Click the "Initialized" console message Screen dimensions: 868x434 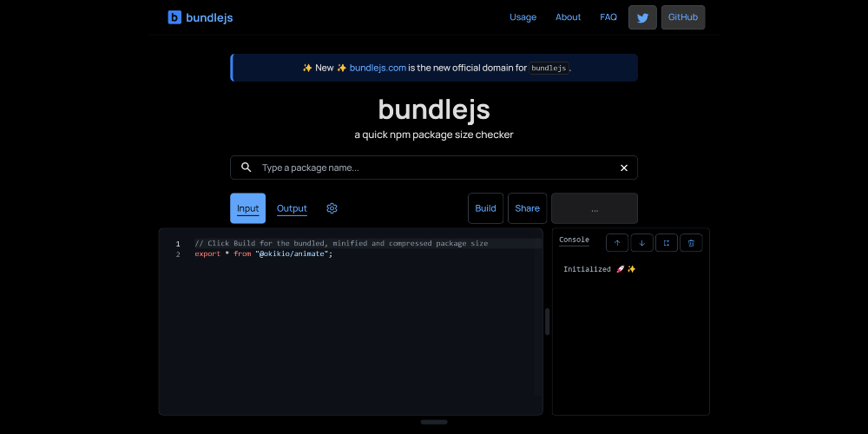(600, 269)
